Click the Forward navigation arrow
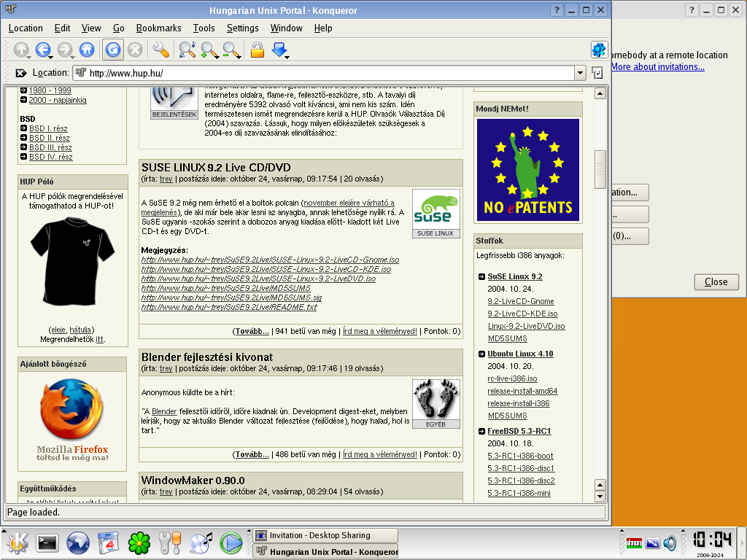Viewport: 747px width, 560px height. (x=65, y=50)
